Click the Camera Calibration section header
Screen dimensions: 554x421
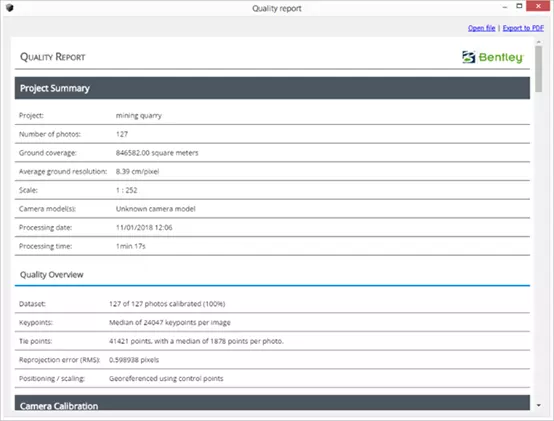272,403
